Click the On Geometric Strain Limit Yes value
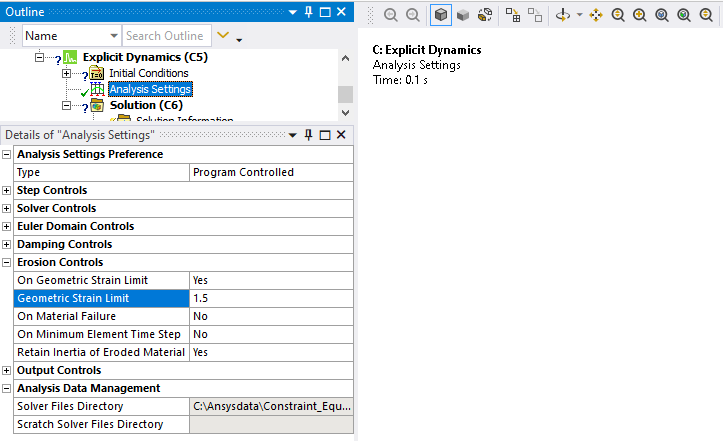This screenshot has height=441, width=723. [x=271, y=280]
